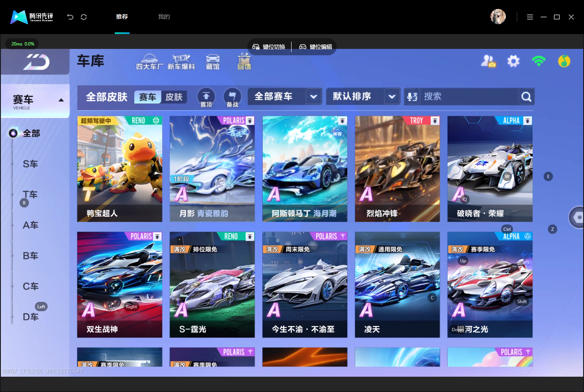Collapse the 赛车 VEHICLE category

point(35,101)
